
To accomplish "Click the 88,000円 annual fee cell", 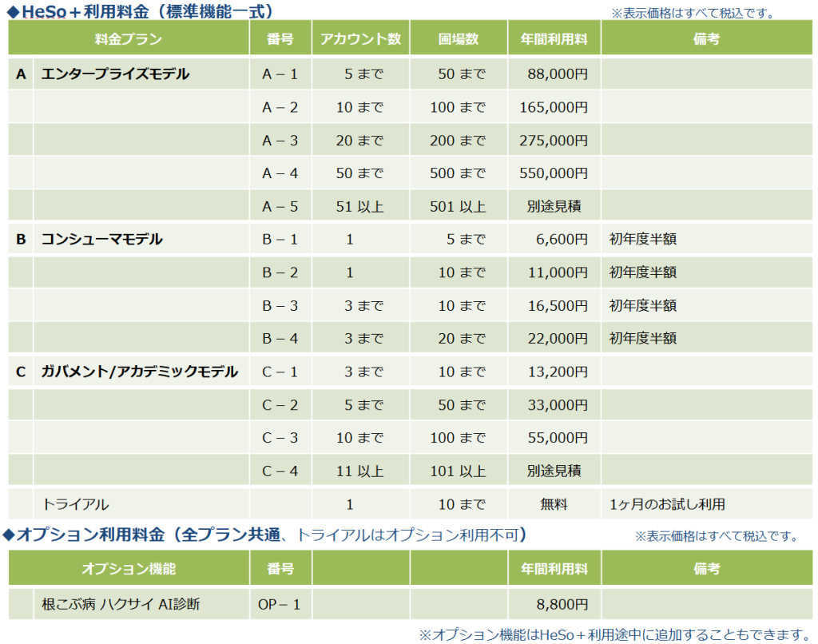I will pyautogui.click(x=558, y=74).
